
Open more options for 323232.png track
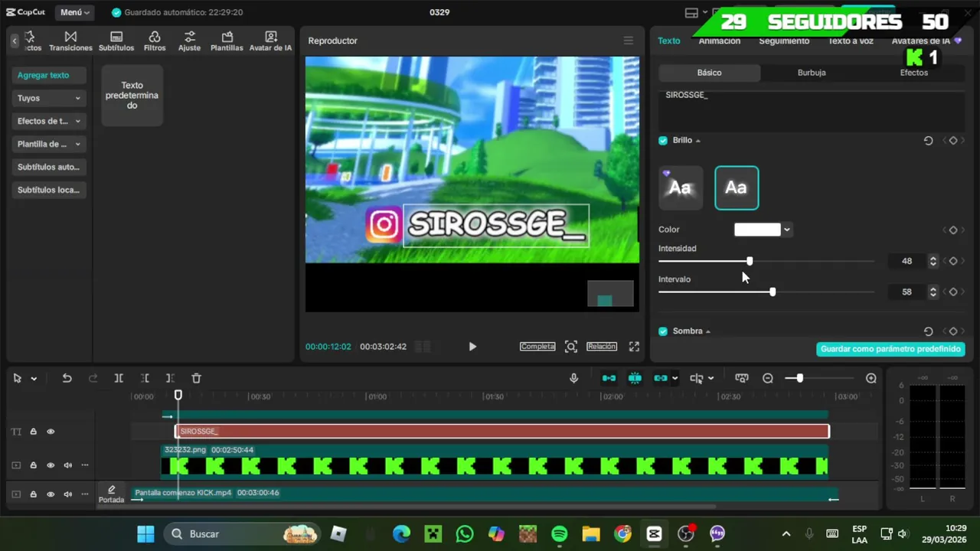click(85, 465)
